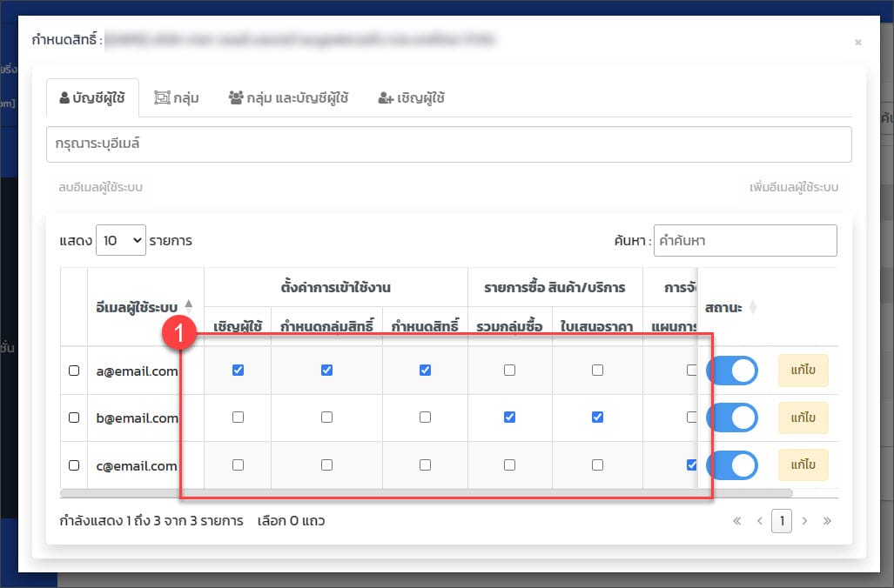Switch to the บัญชีผู้ใช้ tab

tap(91, 98)
